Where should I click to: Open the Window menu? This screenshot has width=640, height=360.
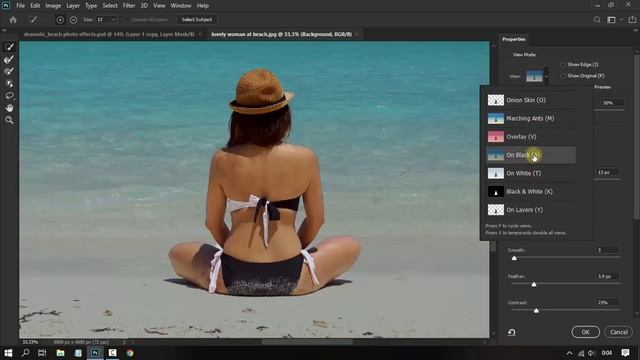(x=181, y=6)
